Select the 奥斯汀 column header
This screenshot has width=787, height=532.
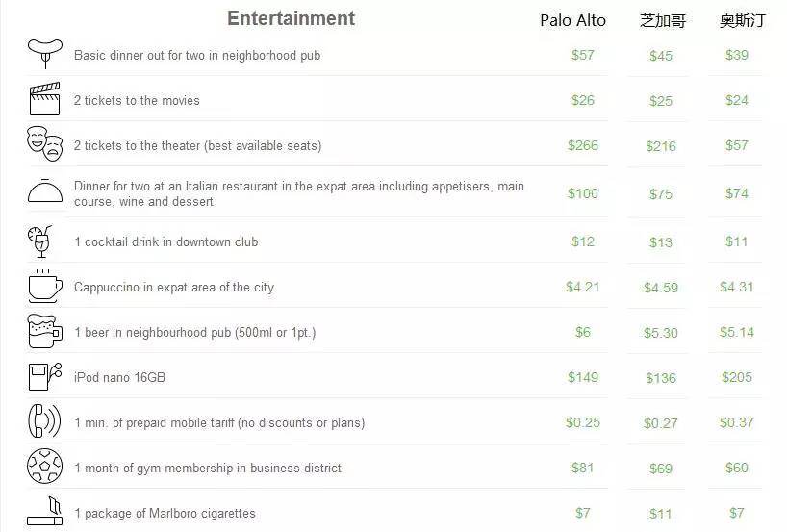743,20
